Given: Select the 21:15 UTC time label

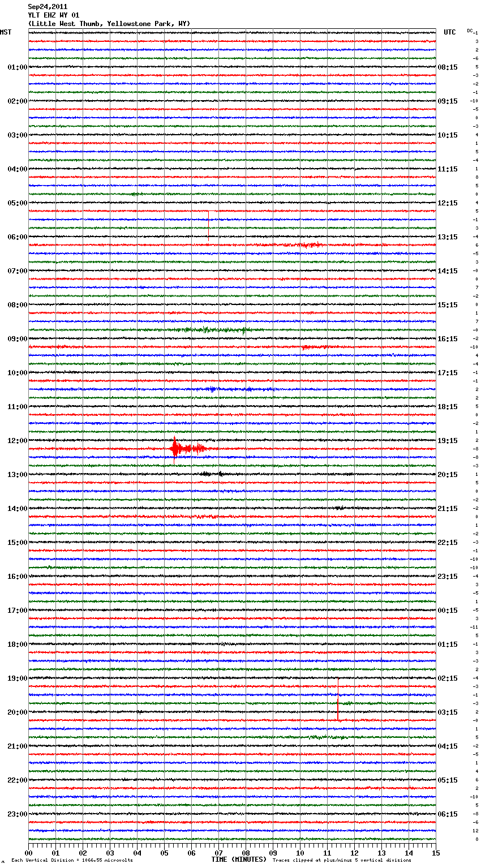Looking at the screenshot, I should [448, 509].
